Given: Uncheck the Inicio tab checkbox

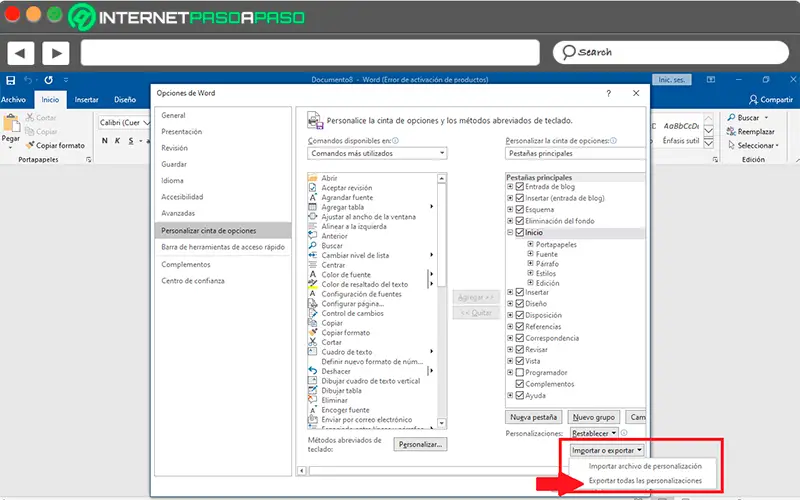Looking at the screenshot, I should [520, 233].
